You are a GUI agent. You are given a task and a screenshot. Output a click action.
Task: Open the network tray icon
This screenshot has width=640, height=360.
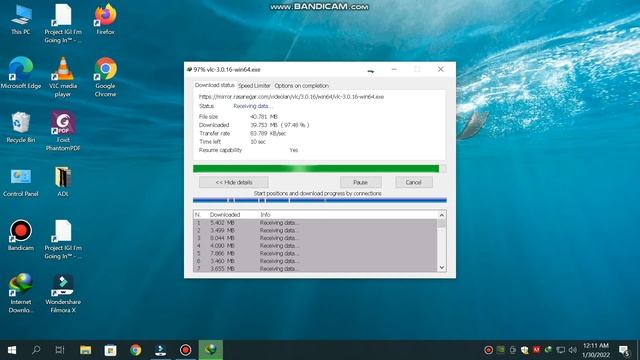tap(561, 350)
